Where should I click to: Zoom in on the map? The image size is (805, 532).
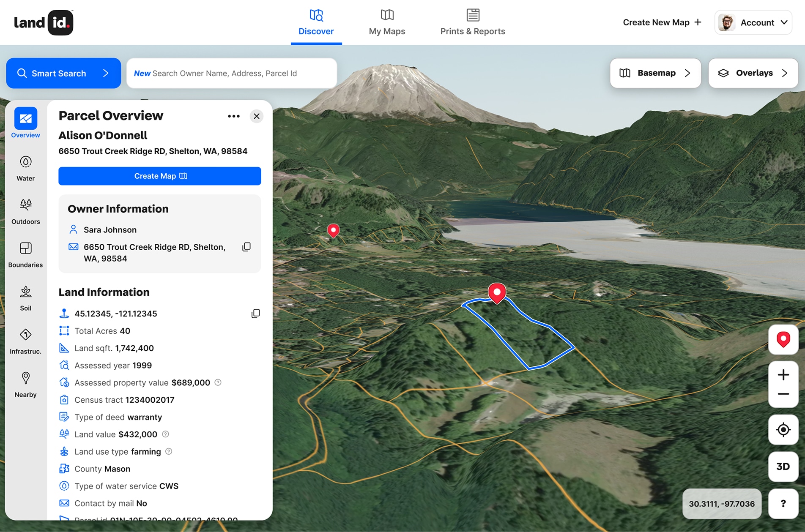click(783, 374)
